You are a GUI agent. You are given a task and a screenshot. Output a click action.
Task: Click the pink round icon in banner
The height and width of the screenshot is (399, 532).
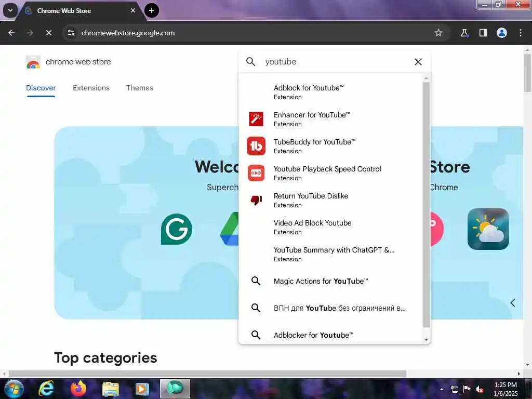click(x=437, y=229)
